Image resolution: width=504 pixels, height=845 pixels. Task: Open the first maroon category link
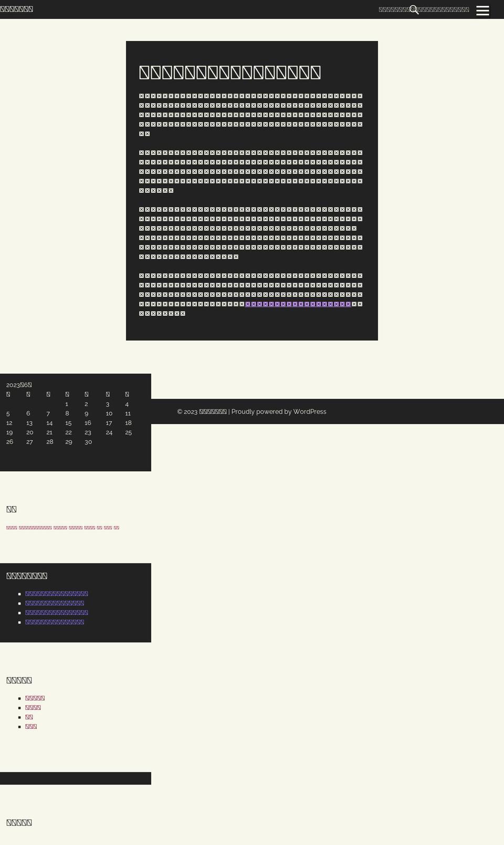(35, 698)
